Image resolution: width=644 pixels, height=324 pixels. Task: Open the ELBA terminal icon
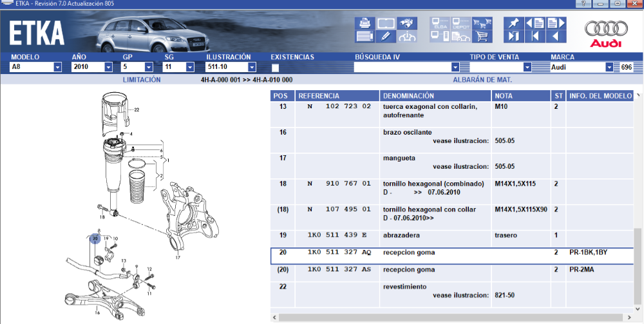point(440,23)
